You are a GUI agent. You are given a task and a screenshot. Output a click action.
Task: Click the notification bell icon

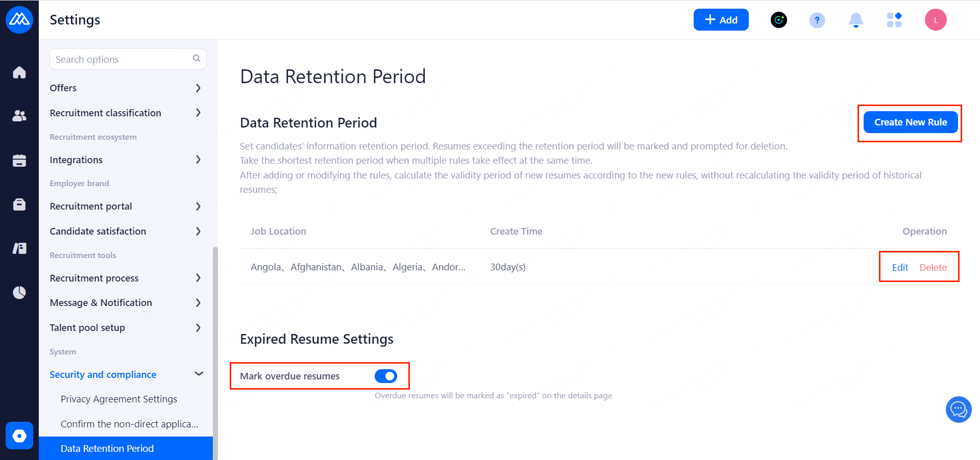[x=855, y=20]
